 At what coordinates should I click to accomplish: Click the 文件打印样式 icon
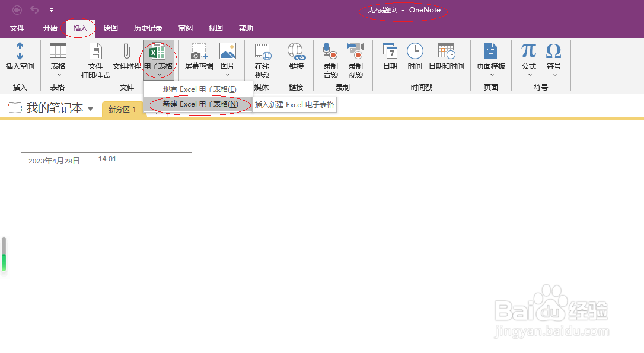[95, 52]
